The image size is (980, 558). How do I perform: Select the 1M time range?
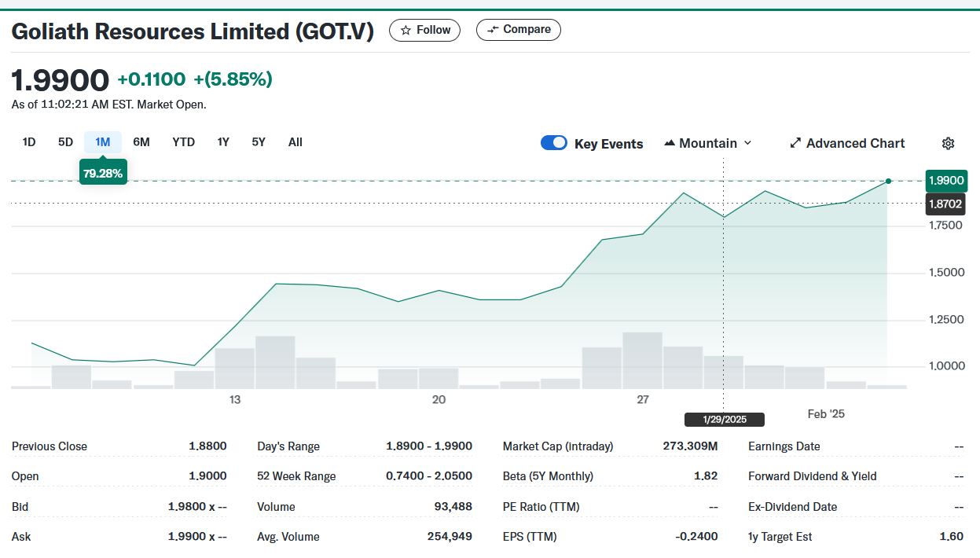coord(103,142)
